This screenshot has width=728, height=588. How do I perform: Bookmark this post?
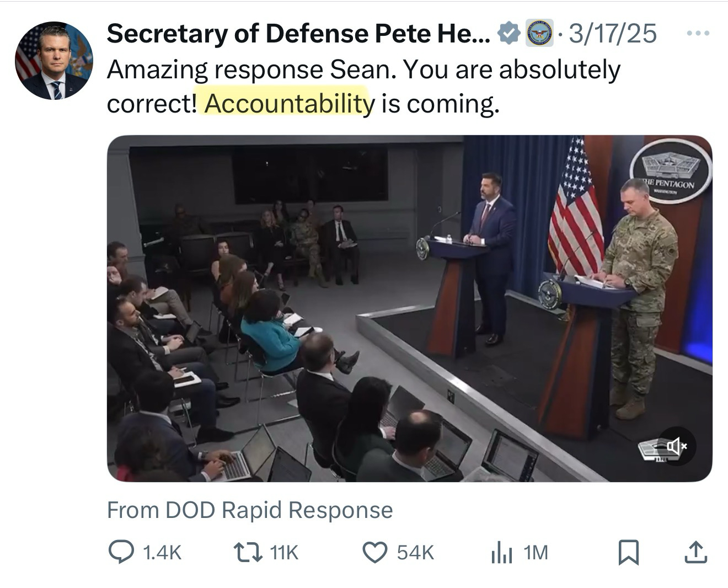coord(628,553)
